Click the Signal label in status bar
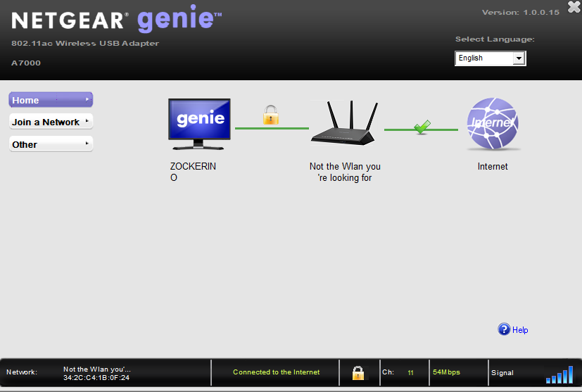Viewport: 582px width, 392px height. [502, 373]
